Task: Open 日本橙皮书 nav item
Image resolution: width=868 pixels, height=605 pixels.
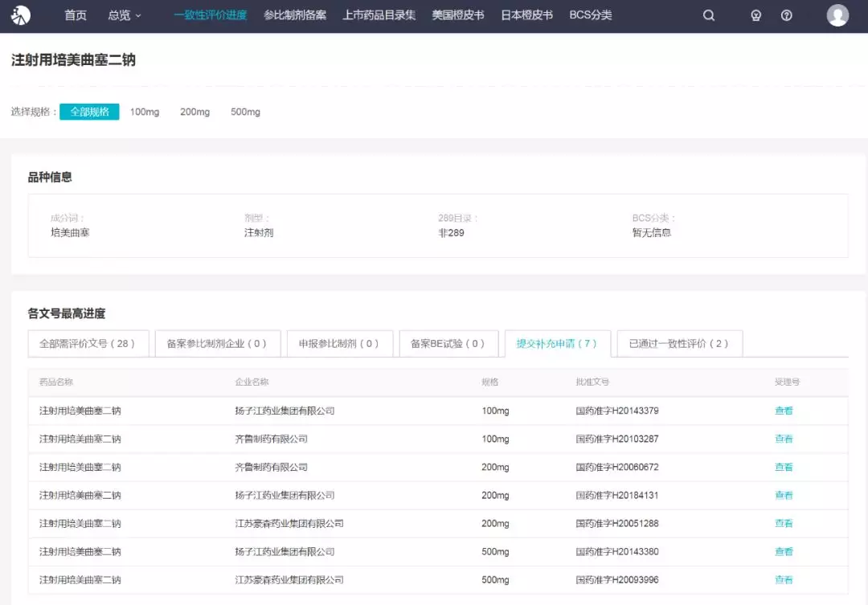Action: [526, 15]
